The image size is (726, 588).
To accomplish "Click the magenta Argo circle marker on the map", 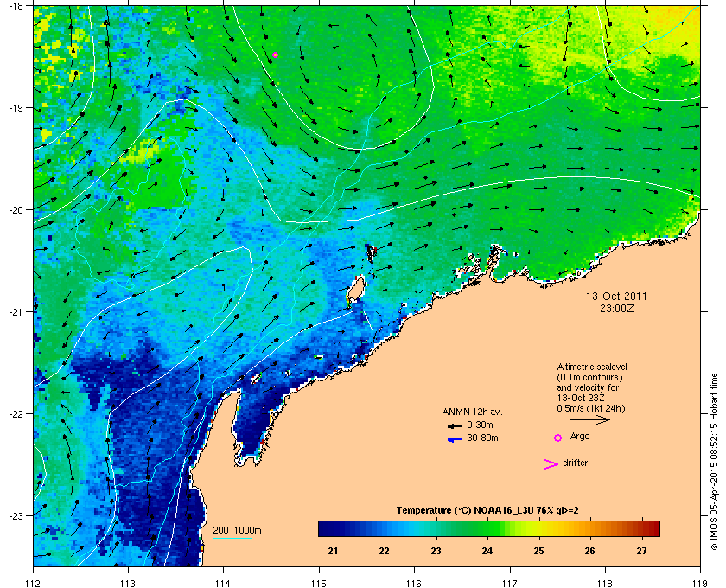I will tap(275, 55).
